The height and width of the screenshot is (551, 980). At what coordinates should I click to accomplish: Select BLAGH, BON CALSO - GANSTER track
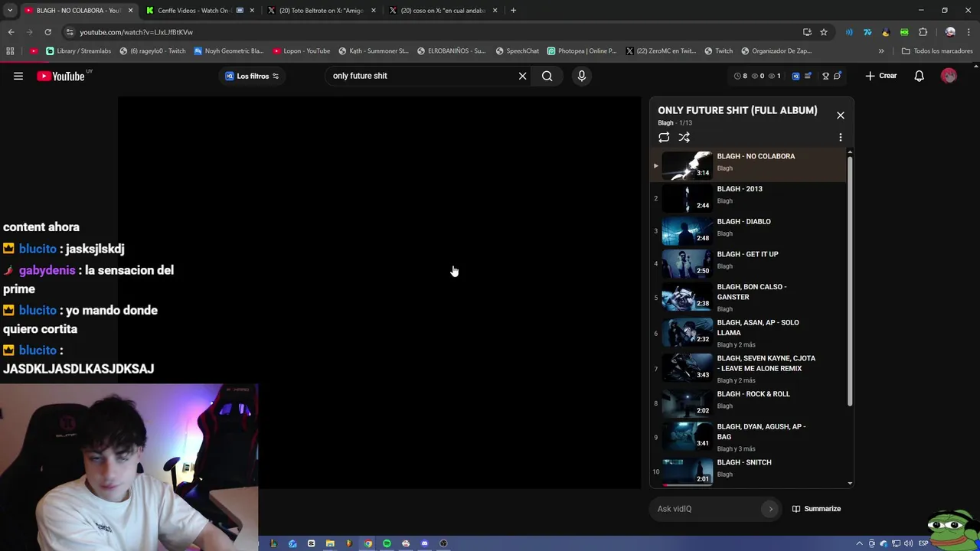pos(749,298)
